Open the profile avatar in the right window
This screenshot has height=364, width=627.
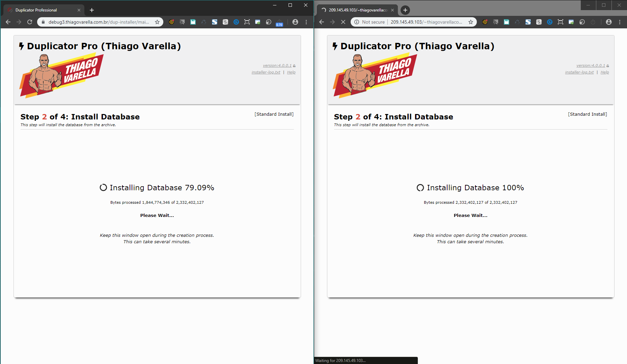coord(609,22)
